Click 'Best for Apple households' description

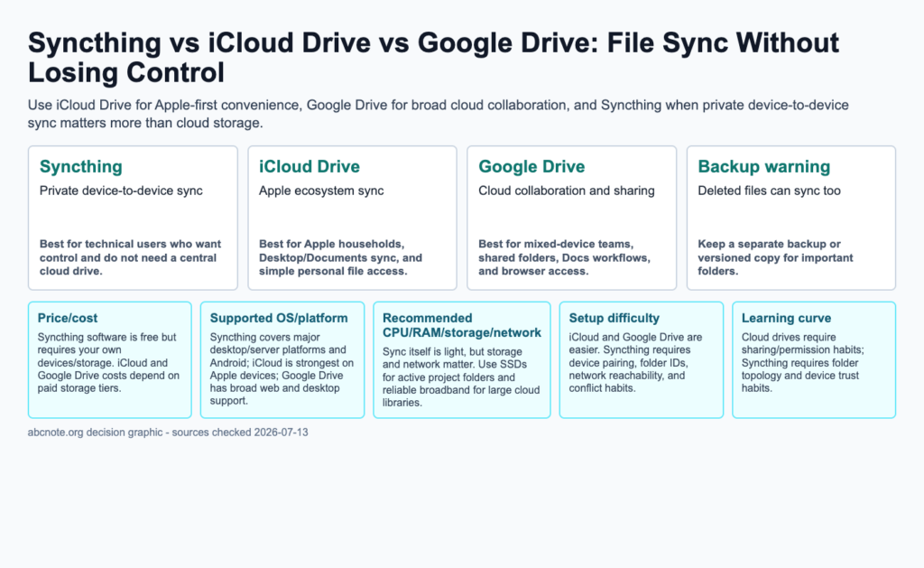340,257
